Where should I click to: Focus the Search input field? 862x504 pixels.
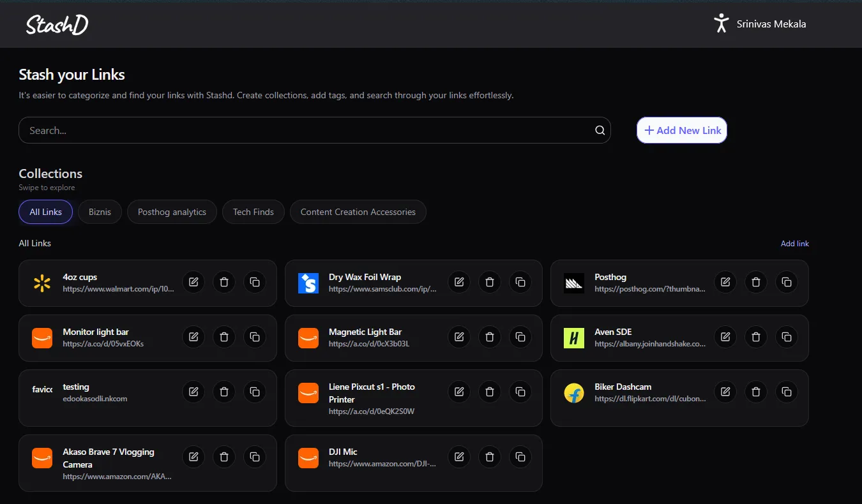pyautogui.click(x=315, y=130)
